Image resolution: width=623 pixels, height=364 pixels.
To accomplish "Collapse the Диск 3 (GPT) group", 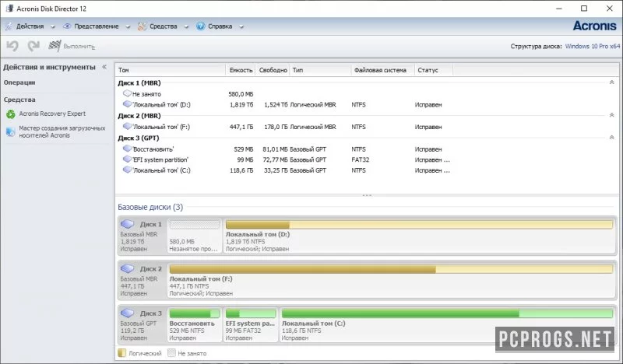I will (611, 138).
